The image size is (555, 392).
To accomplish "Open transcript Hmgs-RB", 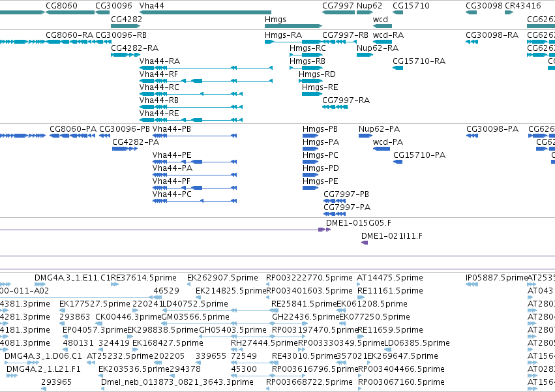I will coord(307,61).
